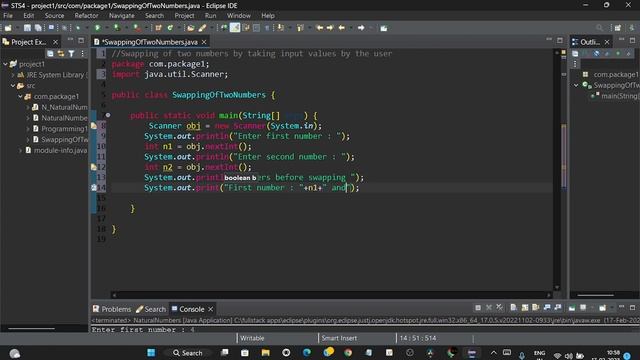This screenshot has width=640, height=360.
Task: Switch to the Search tab in the bottom panel
Action: (x=151, y=309)
